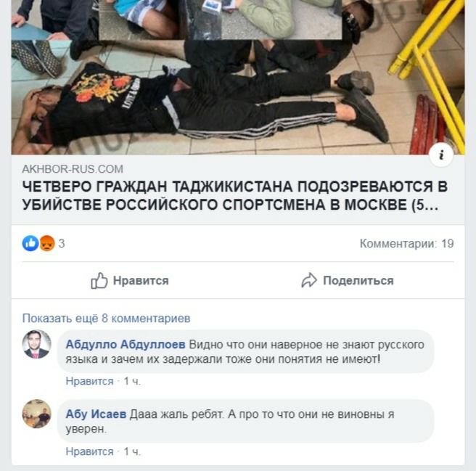Like Абдулло Абдуллоев's comment
476x471 pixels.
point(89,382)
